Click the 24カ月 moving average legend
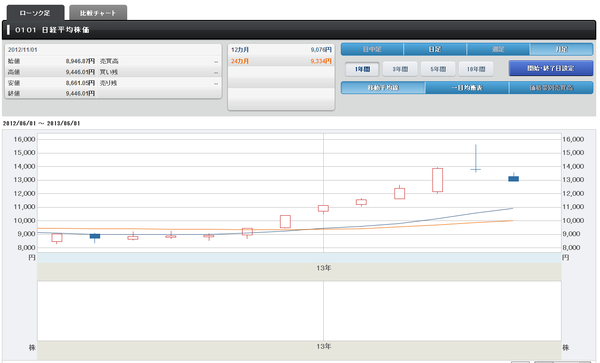 coord(240,61)
